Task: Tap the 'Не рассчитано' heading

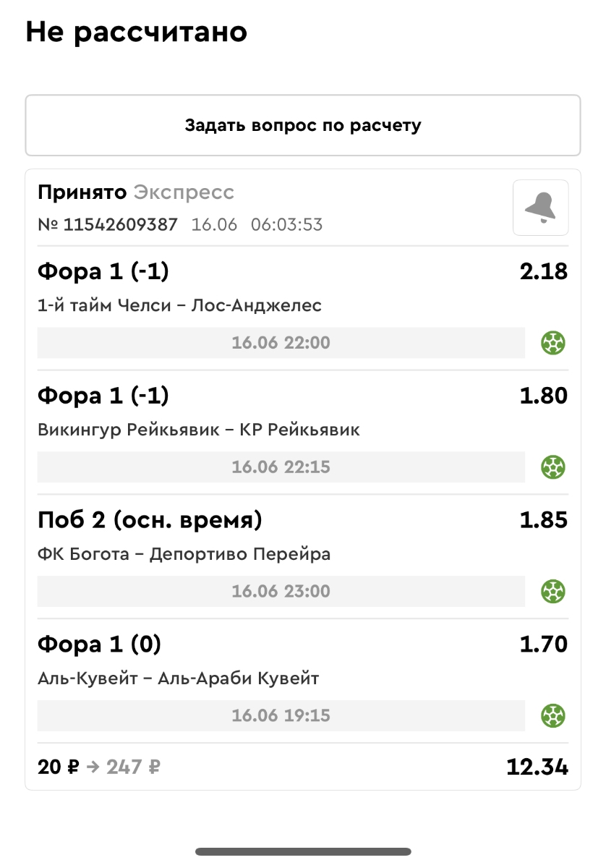Action: (x=136, y=33)
